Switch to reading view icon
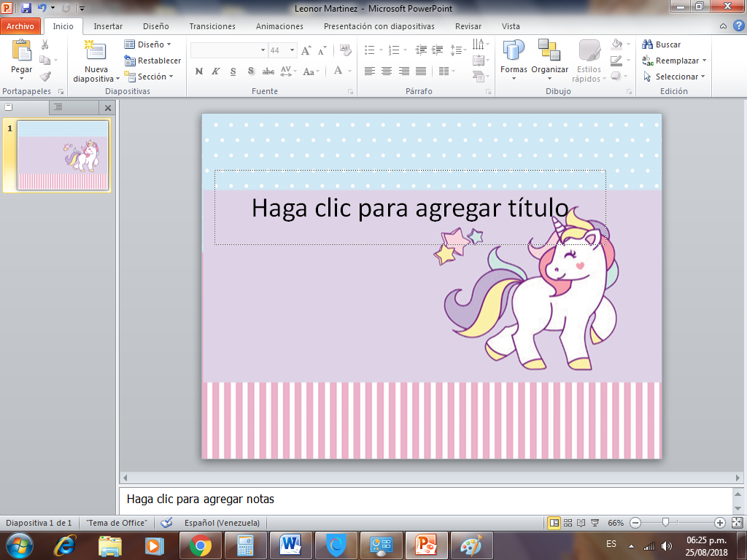 click(x=581, y=523)
